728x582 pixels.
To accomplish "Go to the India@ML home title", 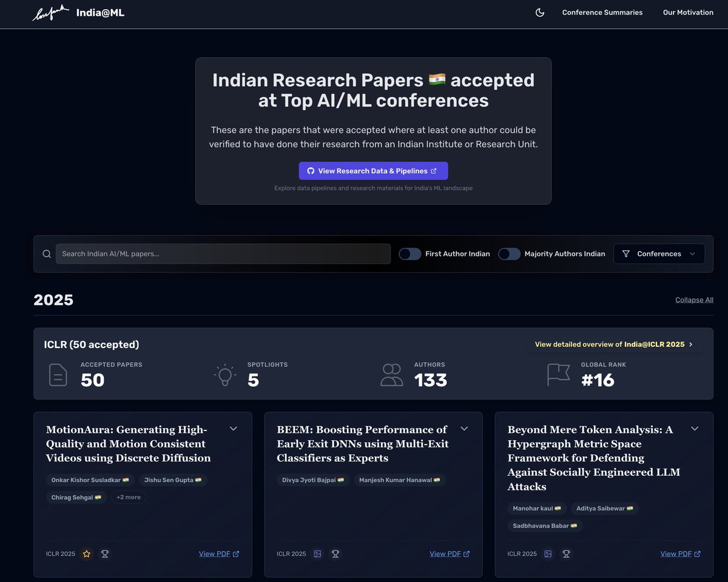I will [100, 13].
